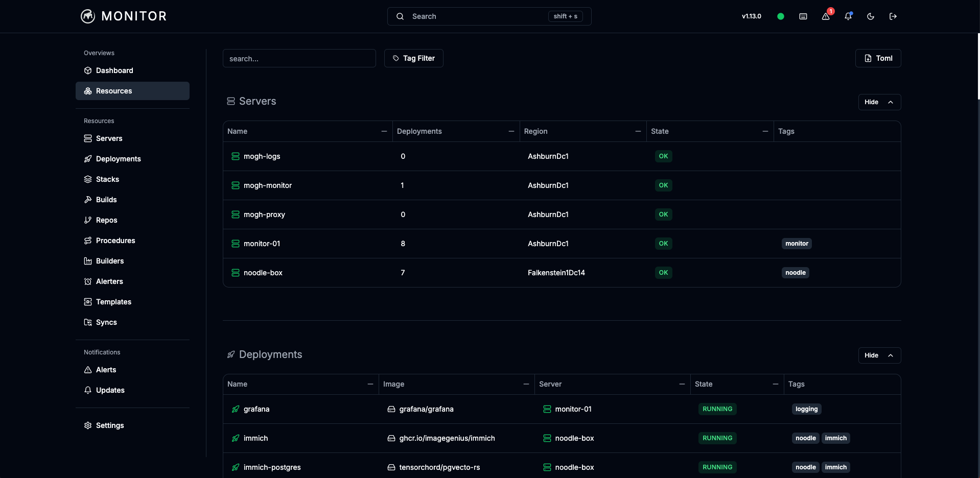This screenshot has width=980, height=478.
Task: Click the Toml export button
Action: [878, 58]
